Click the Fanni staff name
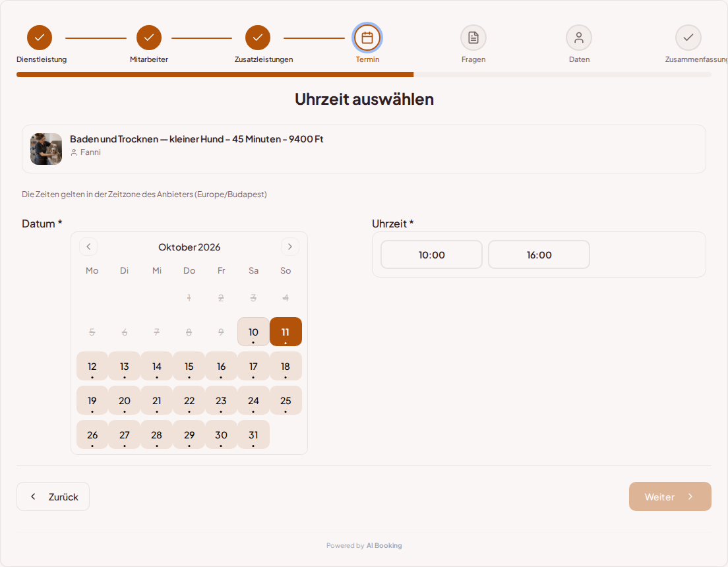728x567 pixels. point(90,152)
